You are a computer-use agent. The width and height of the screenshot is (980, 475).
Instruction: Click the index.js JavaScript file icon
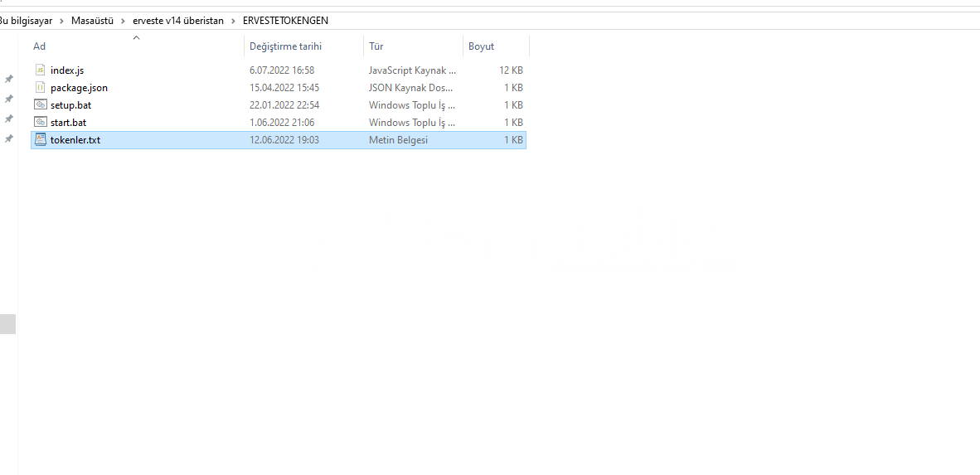pyautogui.click(x=41, y=70)
